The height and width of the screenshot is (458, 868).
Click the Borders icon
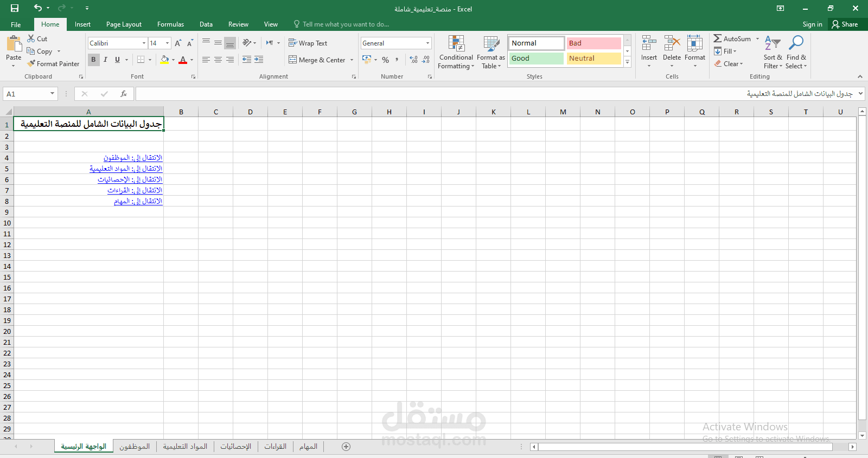click(x=141, y=60)
